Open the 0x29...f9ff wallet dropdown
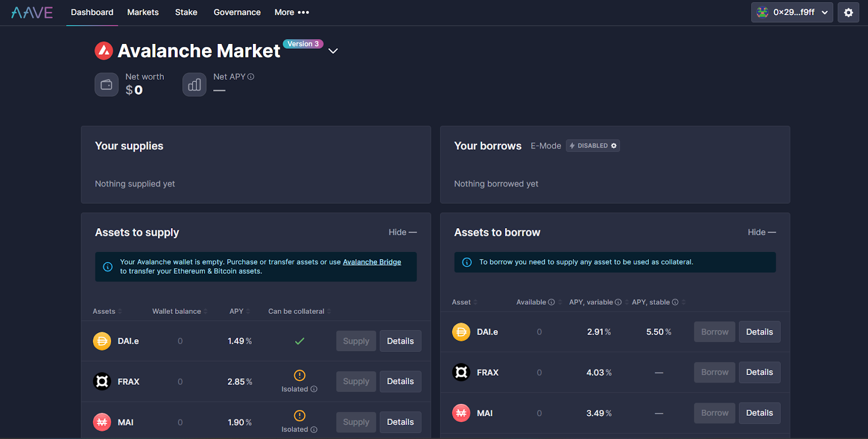 coord(792,12)
